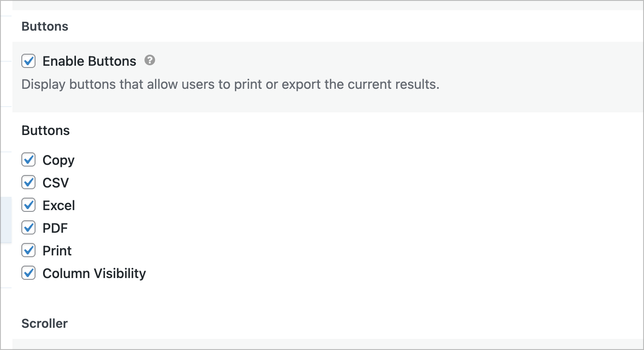Turn off the Print checkbox
644x350 pixels.
(x=28, y=250)
